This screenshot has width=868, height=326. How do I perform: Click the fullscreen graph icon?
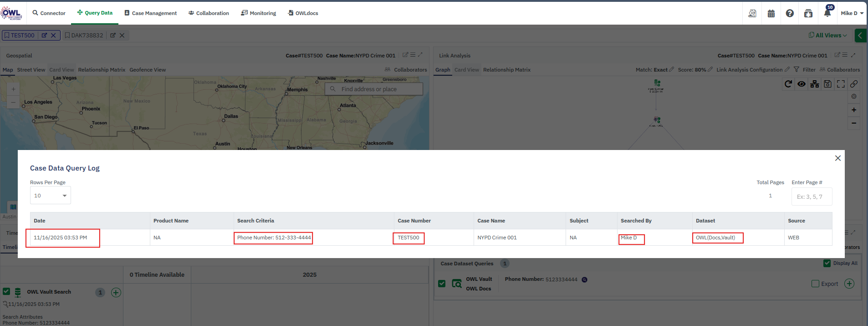pyautogui.click(x=841, y=84)
